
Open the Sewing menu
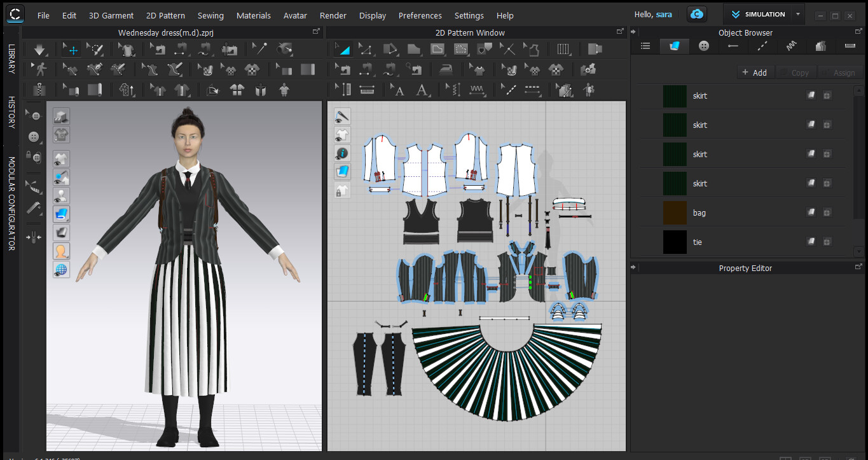point(210,15)
